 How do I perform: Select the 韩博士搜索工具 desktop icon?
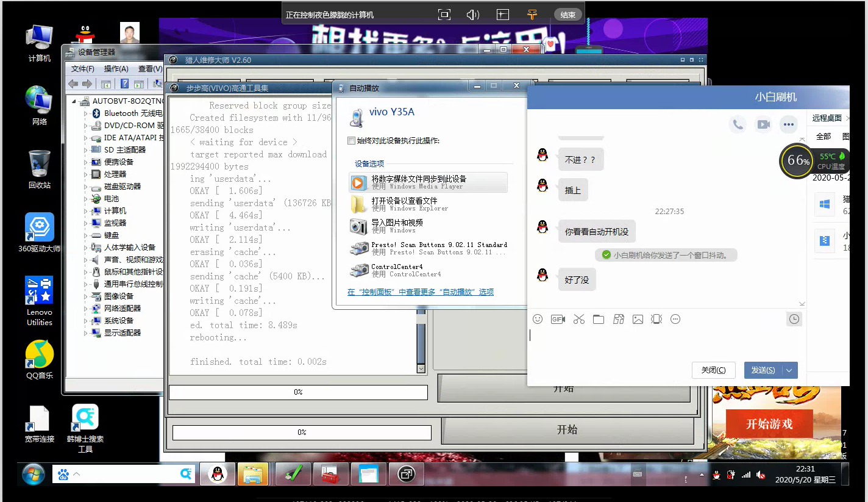(x=85, y=428)
